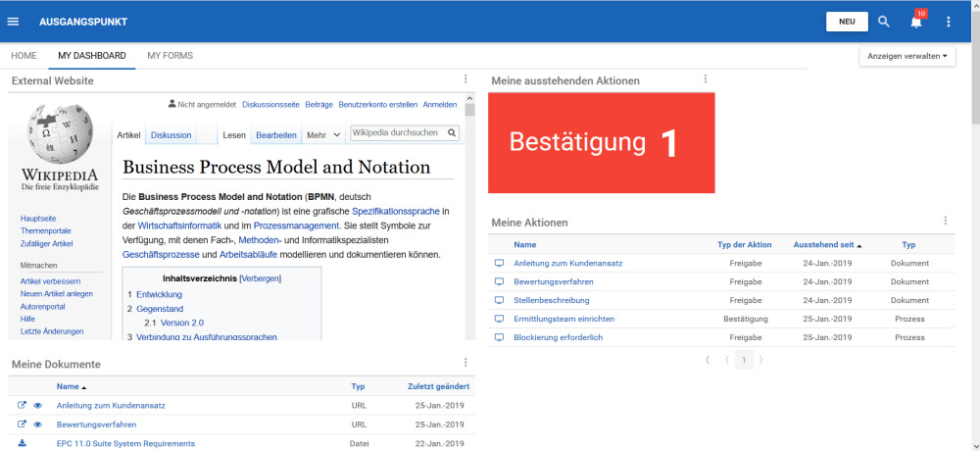
Task: Click the Wikipedia search magnifier button
Action: [x=452, y=132]
